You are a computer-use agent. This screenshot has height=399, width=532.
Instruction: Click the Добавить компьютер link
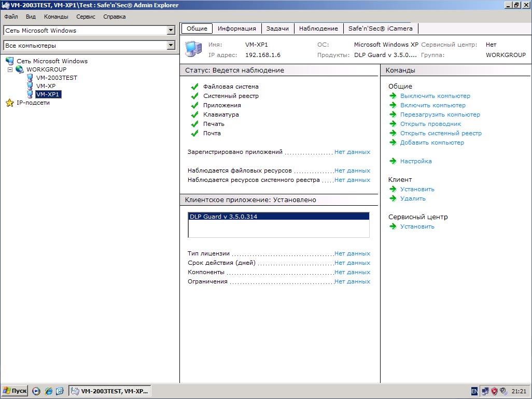point(432,142)
